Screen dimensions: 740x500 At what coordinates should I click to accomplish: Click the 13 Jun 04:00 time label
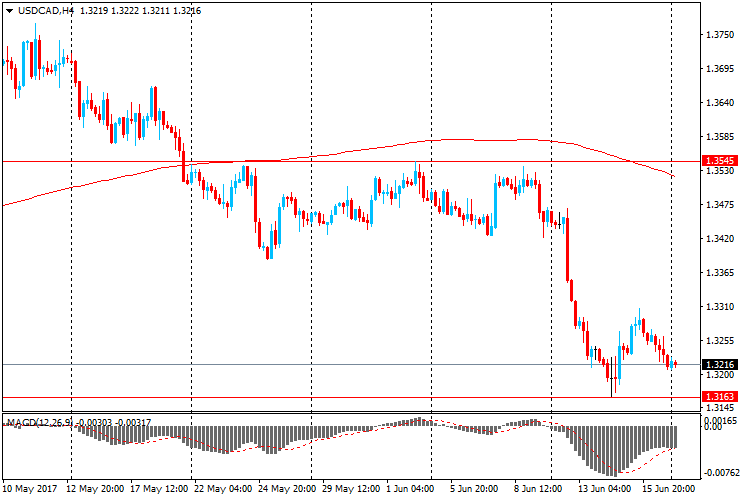click(x=605, y=489)
